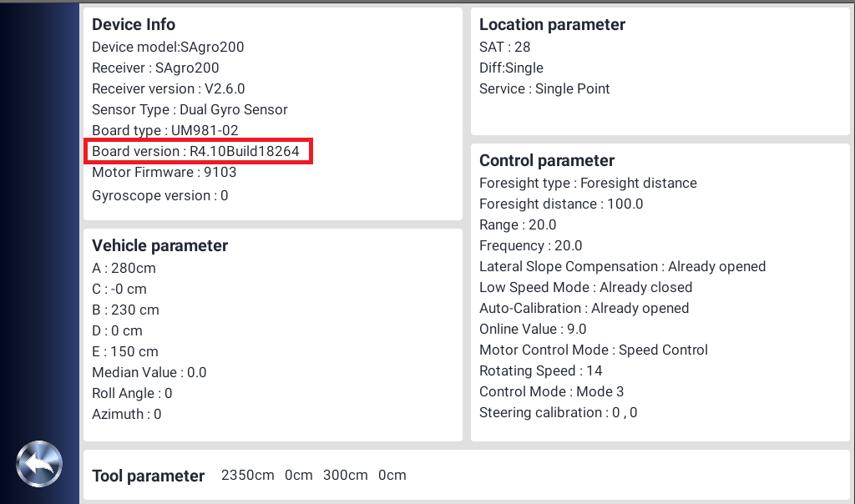Select Foresight distance 100.0 line
855x504 pixels.
[562, 204]
